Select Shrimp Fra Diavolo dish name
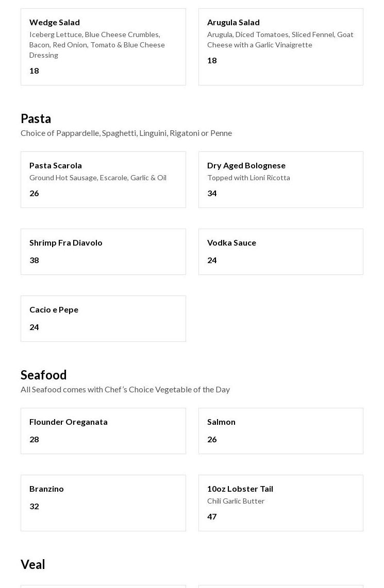This screenshot has height=588, width=384. (x=66, y=243)
